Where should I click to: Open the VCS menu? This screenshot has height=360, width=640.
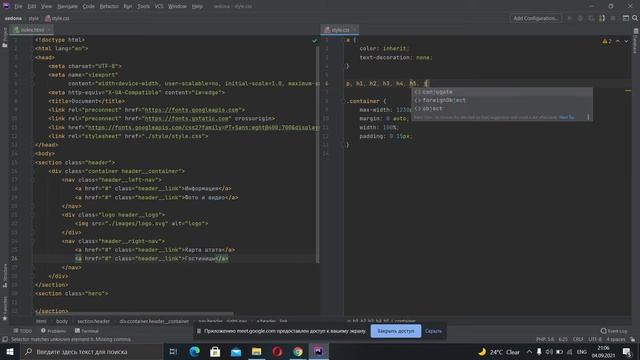point(159,7)
